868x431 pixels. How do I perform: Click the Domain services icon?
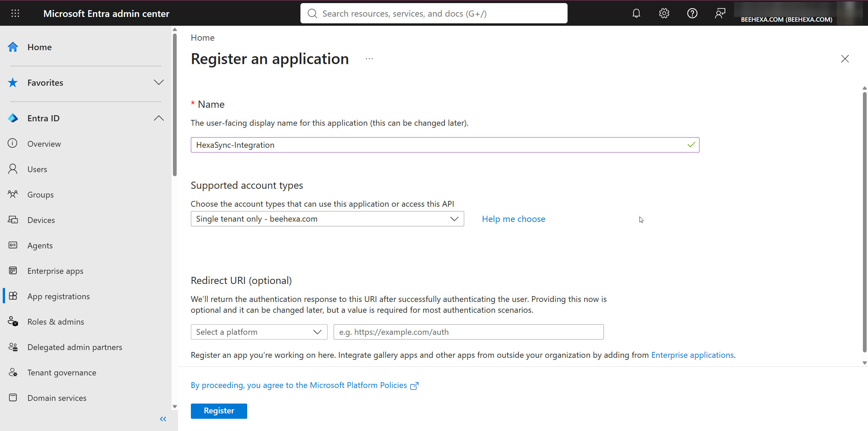tap(13, 397)
